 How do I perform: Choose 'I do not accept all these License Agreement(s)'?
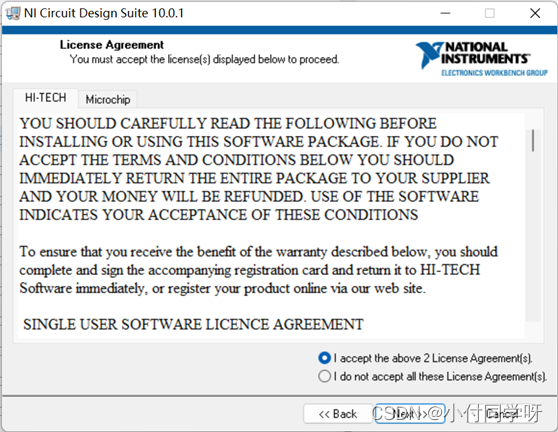[432, 376]
